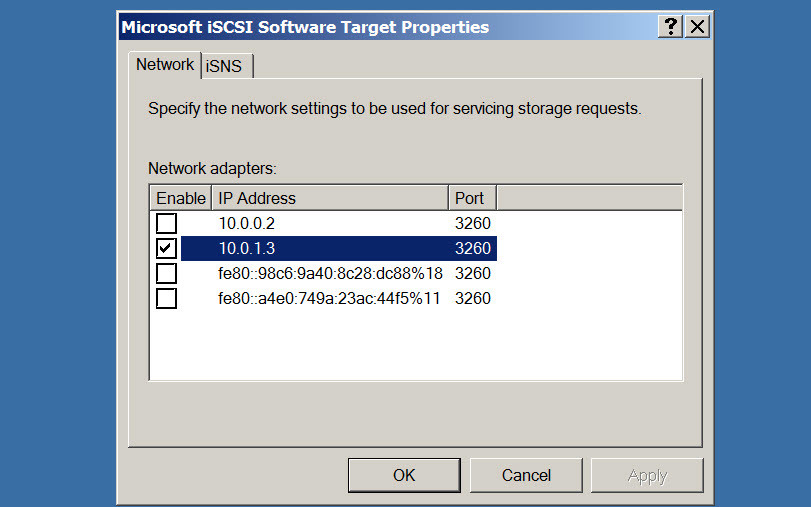Click the Cancel button
Viewport: 811px width, 507px height.
pos(526,475)
